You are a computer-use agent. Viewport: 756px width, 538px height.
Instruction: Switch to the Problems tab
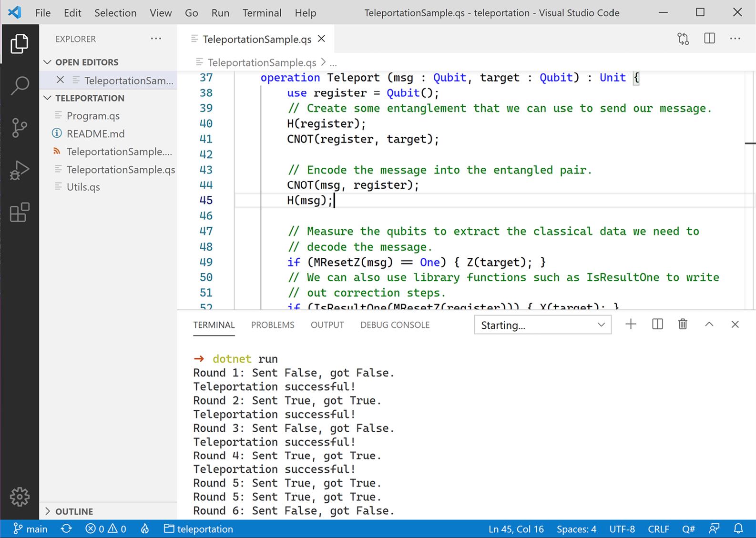[x=273, y=325]
